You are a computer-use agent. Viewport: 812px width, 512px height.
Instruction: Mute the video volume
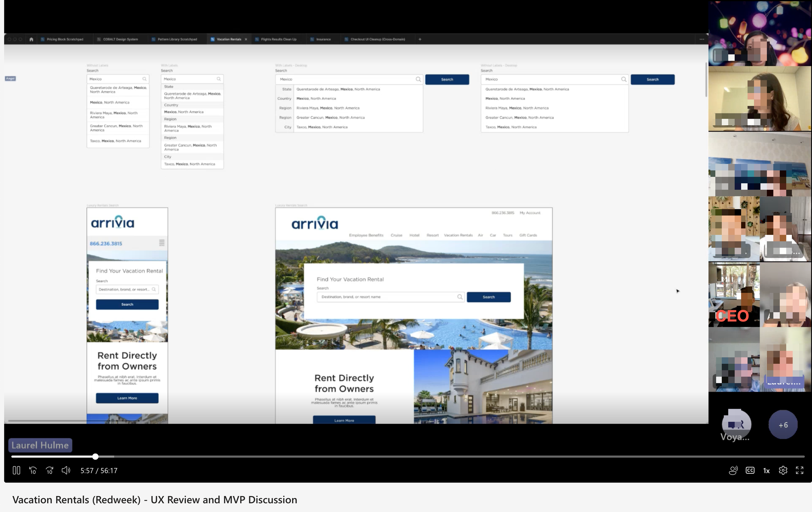click(66, 470)
